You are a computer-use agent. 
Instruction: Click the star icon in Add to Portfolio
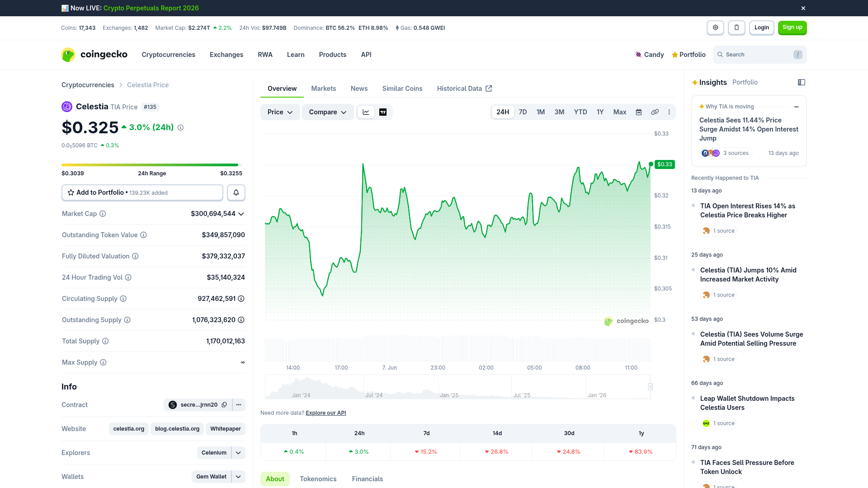pyautogui.click(x=71, y=192)
